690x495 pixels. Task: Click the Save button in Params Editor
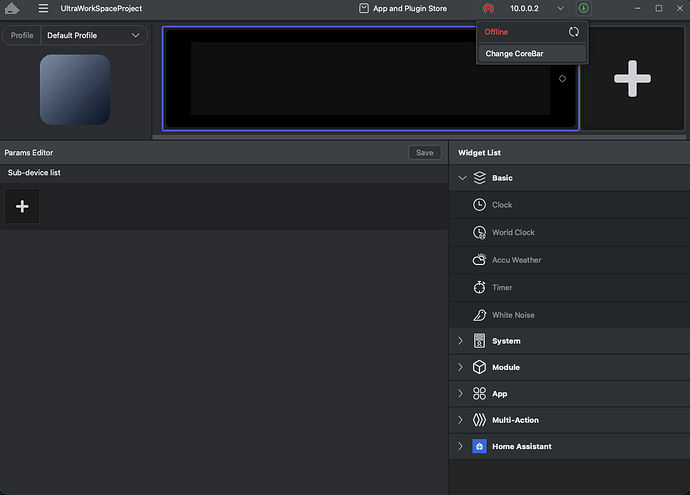[424, 153]
